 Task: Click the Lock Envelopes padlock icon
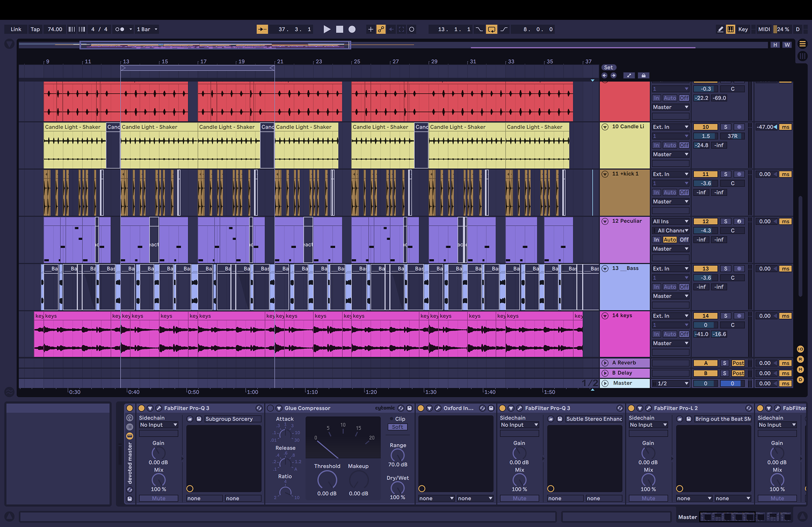[x=643, y=75]
